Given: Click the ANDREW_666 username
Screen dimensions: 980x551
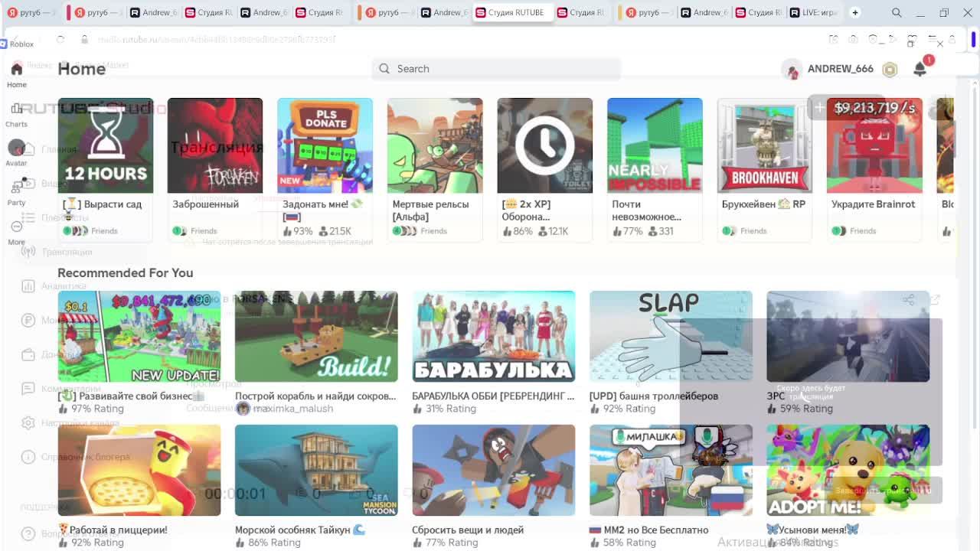Looking at the screenshot, I should [840, 69].
